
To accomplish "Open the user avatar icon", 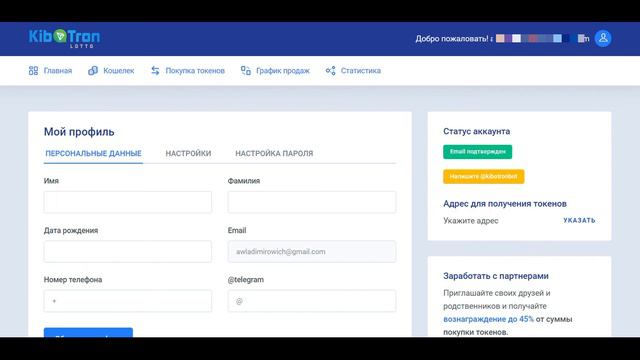I will pyautogui.click(x=603, y=38).
